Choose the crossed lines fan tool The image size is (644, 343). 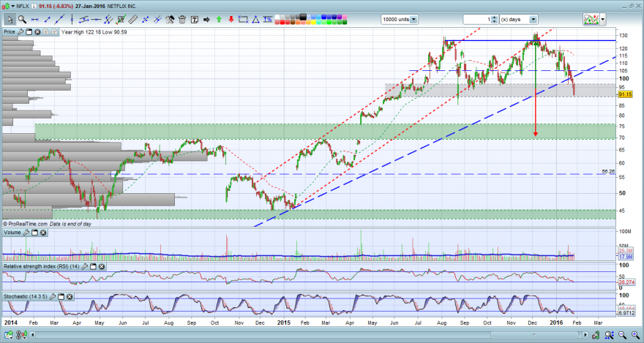(x=157, y=19)
